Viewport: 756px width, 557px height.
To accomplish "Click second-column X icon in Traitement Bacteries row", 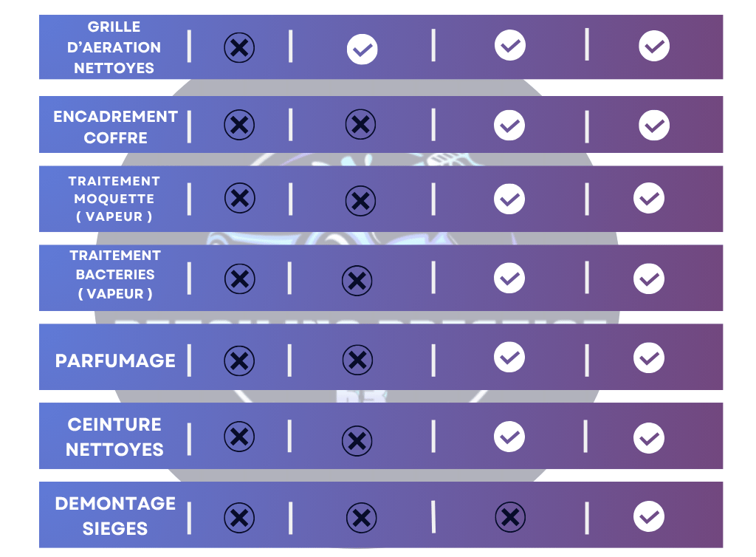I will pyautogui.click(x=357, y=280).
